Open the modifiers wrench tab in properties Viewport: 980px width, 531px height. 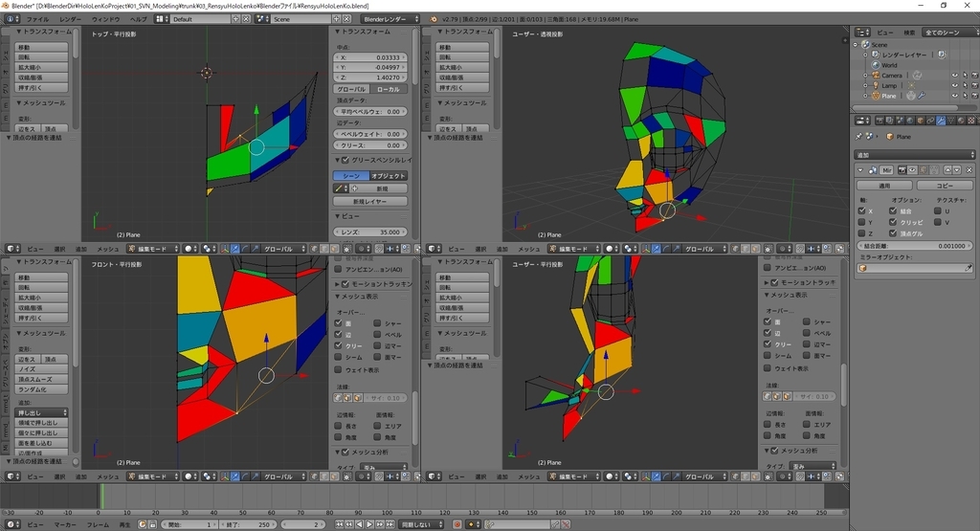pos(941,121)
